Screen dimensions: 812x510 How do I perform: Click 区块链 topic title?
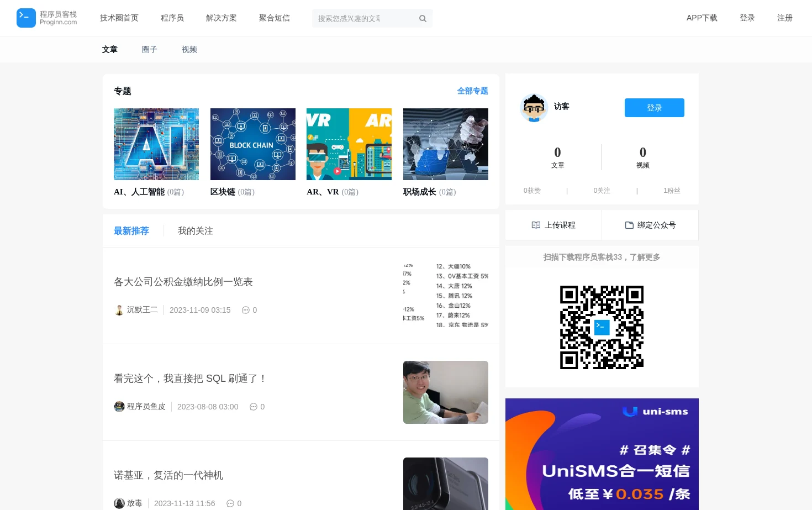point(223,192)
